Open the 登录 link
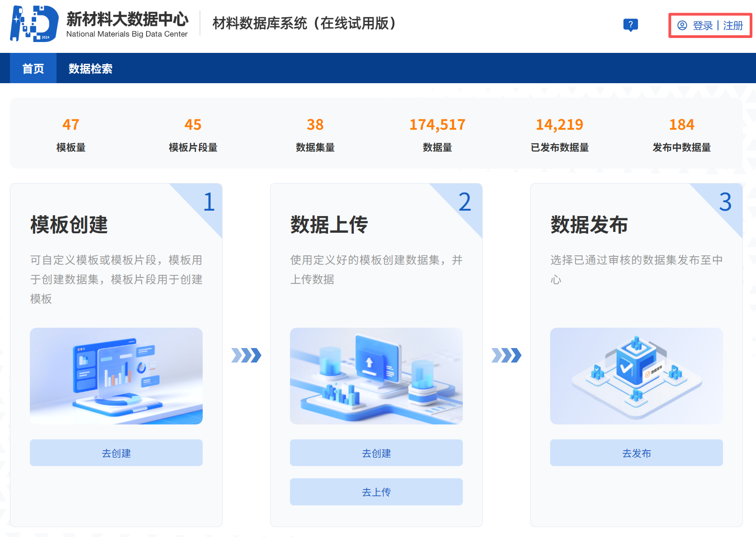 click(703, 26)
